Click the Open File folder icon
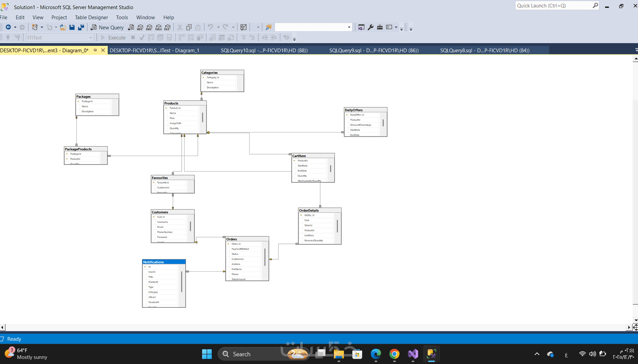Image resolution: width=638 pixels, height=364 pixels. (x=63, y=27)
